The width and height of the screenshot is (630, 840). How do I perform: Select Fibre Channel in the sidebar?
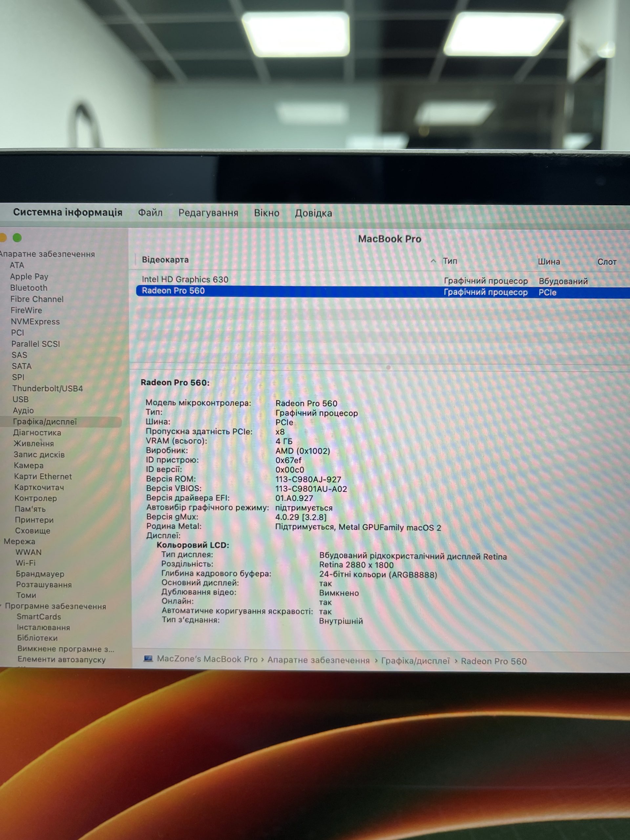37,299
